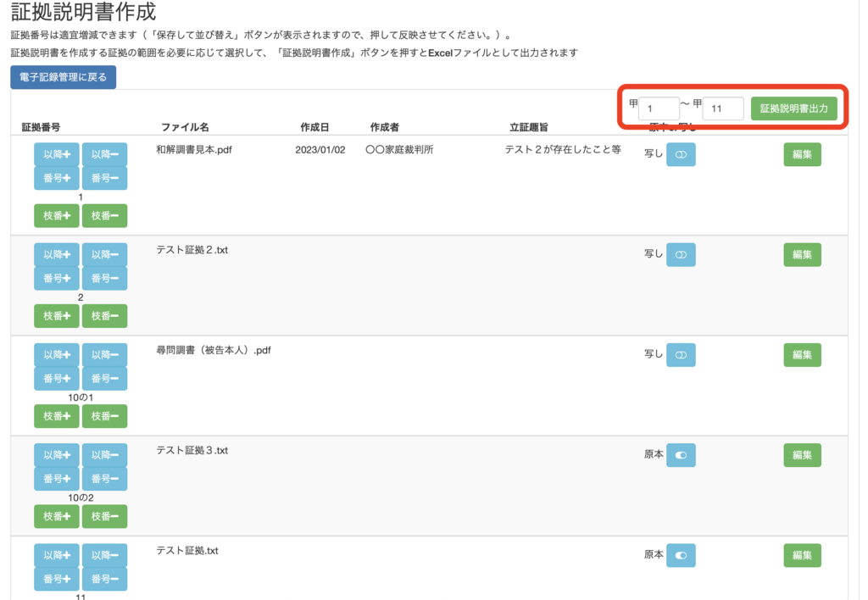Switch off 原本 toggle for テスト証拠３.txt

click(x=681, y=455)
